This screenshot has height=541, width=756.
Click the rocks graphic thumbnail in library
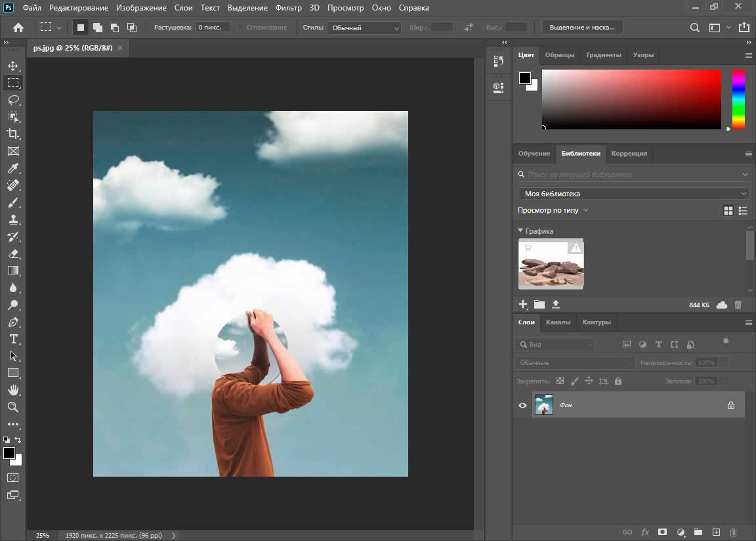click(551, 264)
